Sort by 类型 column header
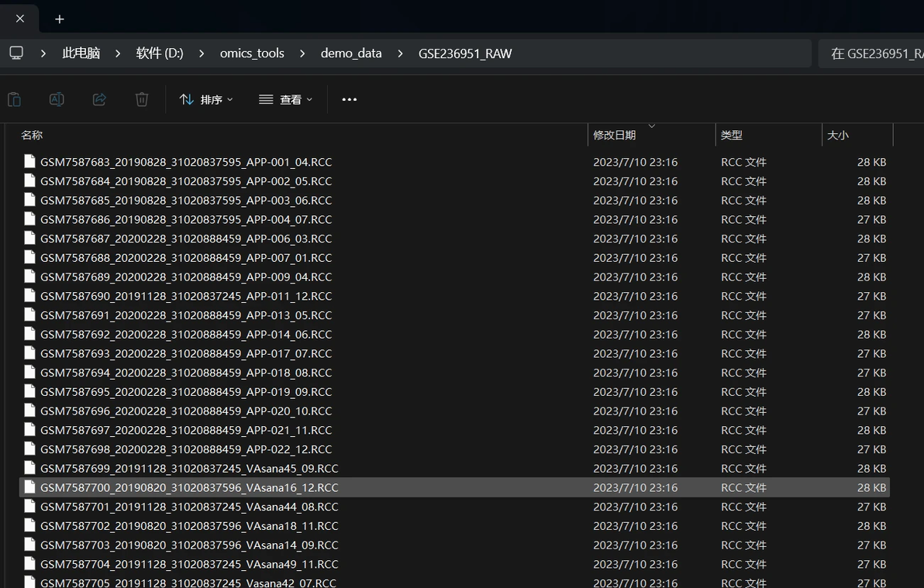 pos(731,135)
